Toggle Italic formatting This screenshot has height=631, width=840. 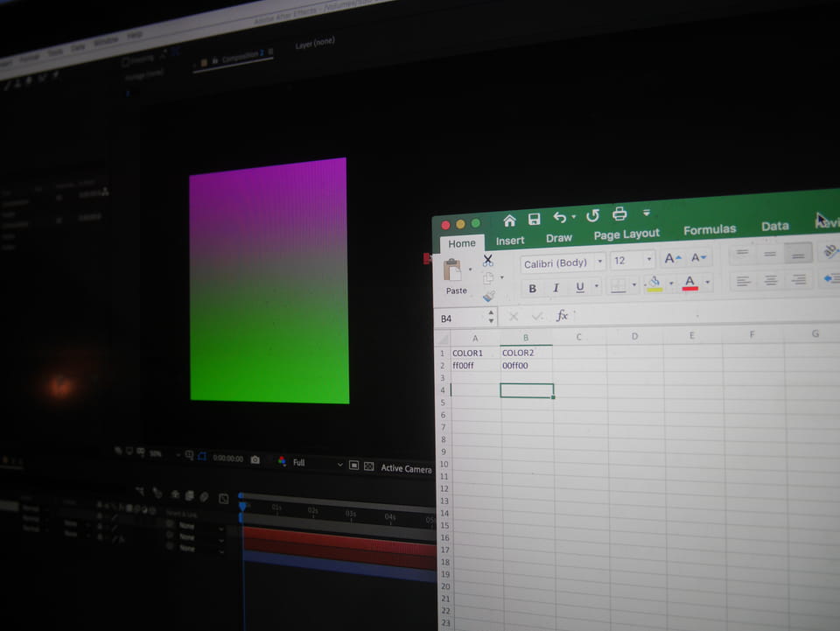556,287
